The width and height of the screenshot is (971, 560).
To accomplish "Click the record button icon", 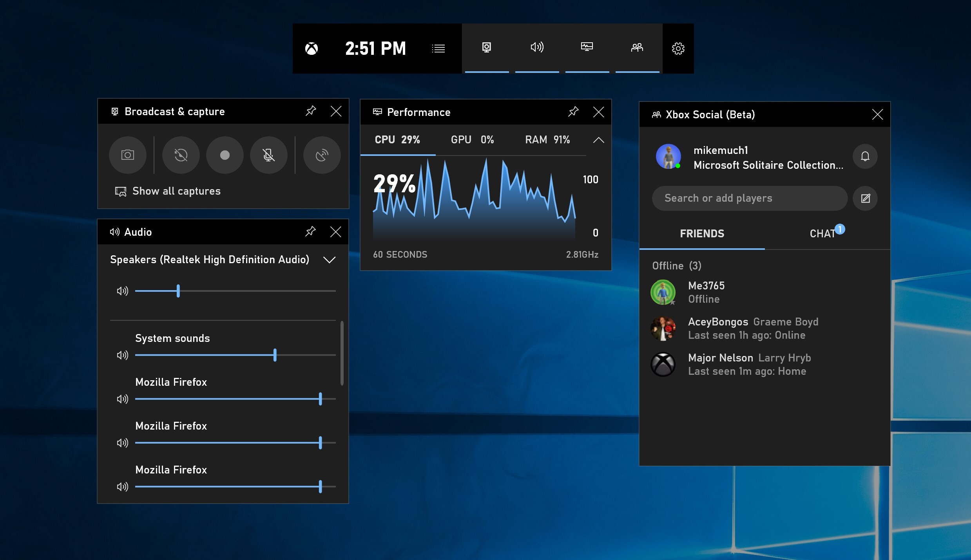I will pyautogui.click(x=224, y=155).
